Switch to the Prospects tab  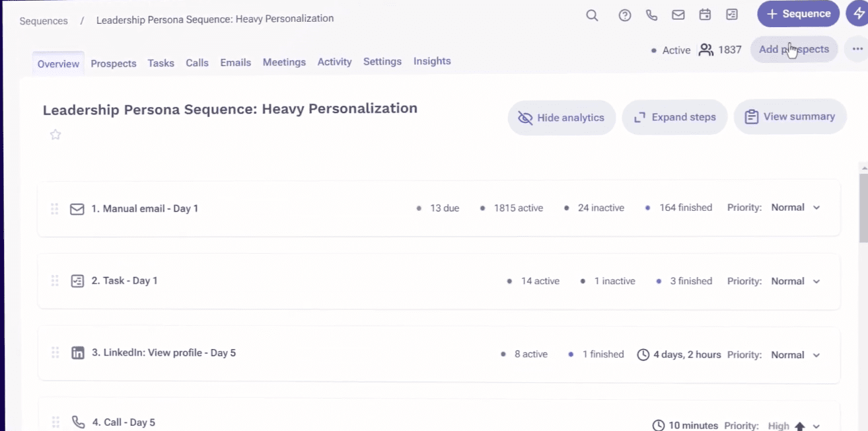pyautogui.click(x=113, y=63)
